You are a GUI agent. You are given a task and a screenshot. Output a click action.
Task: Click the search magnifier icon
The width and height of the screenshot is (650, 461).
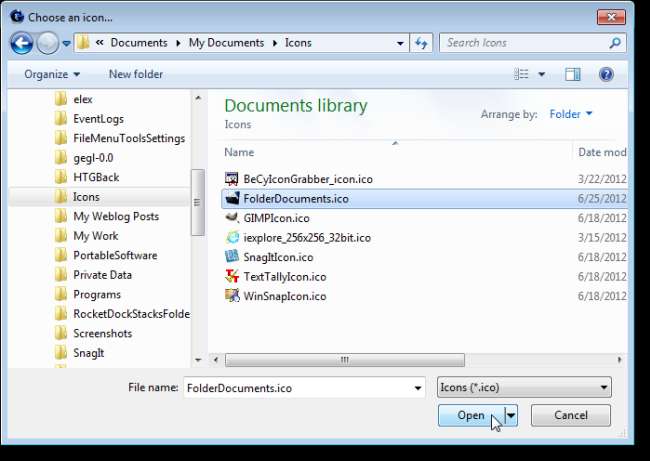pos(615,43)
